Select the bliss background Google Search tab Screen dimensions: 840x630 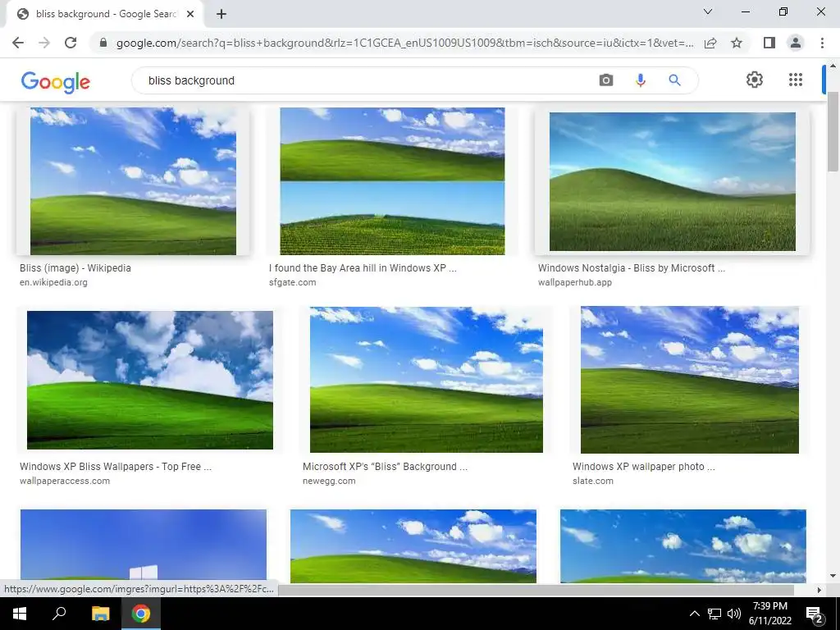[104, 15]
